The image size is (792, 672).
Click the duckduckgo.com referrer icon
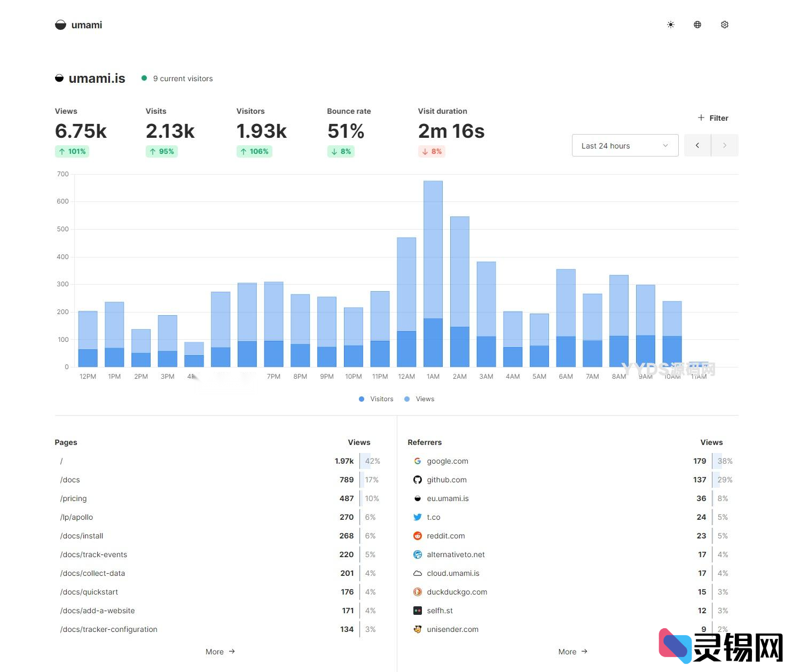click(418, 592)
